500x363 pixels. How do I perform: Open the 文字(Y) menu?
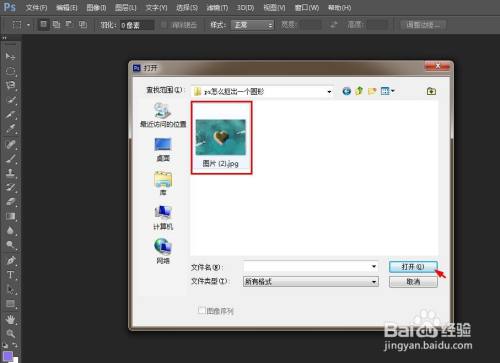pos(156,7)
